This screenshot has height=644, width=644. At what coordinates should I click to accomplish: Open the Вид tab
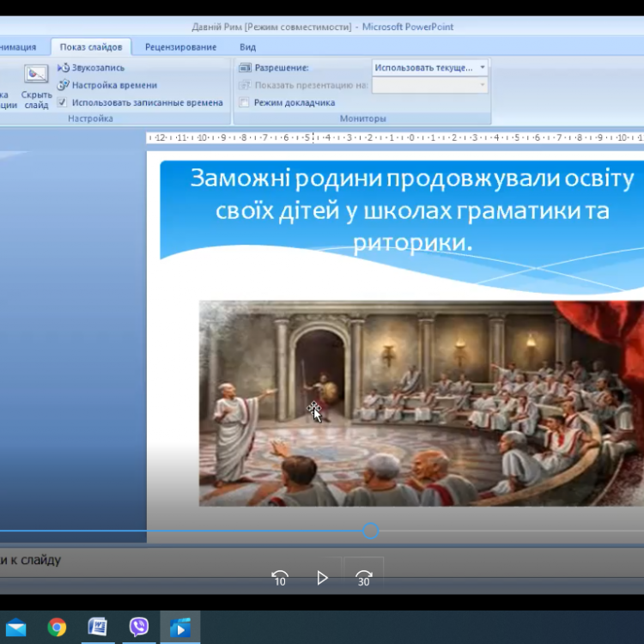point(247,47)
